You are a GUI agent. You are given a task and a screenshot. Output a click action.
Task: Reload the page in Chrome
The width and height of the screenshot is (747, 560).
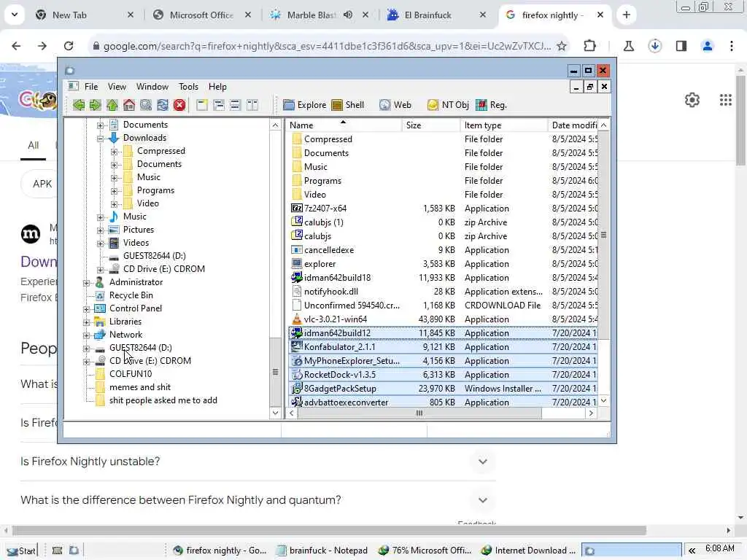[x=69, y=46]
